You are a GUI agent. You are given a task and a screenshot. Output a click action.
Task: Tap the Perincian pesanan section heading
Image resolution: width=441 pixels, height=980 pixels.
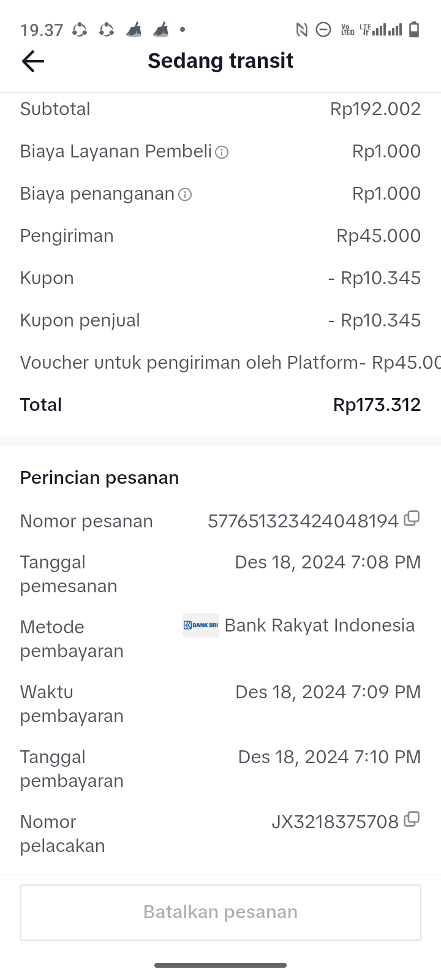[x=100, y=478]
